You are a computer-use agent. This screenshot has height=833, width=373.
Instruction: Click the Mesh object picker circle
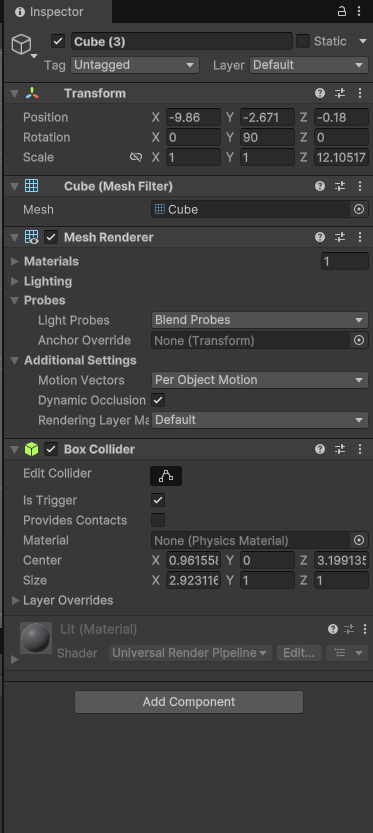[x=359, y=210]
